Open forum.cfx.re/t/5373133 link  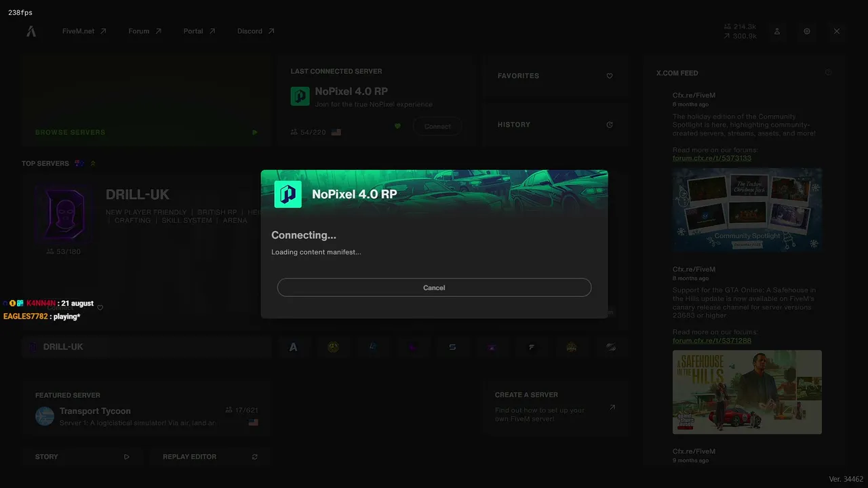712,158
